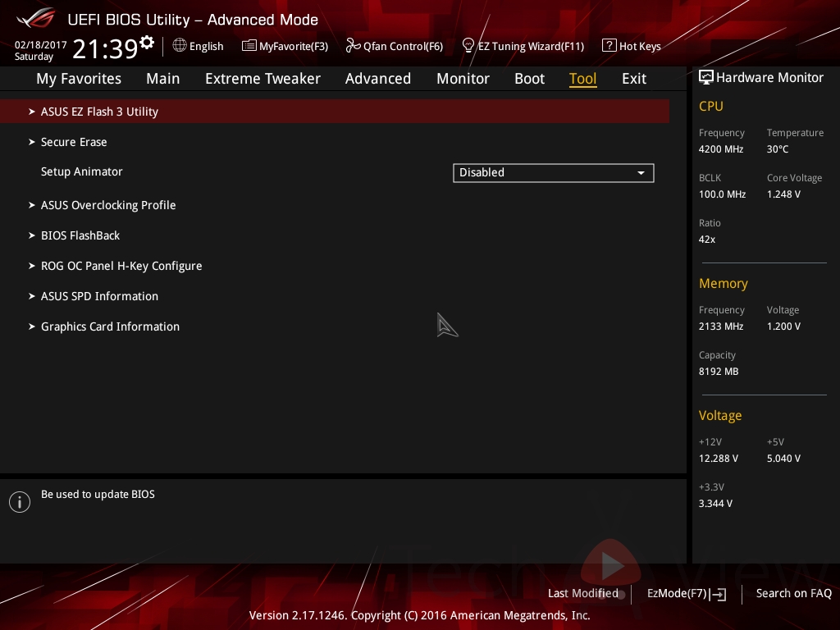The height and width of the screenshot is (630, 840).
Task: Click the Version 2.17.1246 copyright text
Action: pos(419,615)
